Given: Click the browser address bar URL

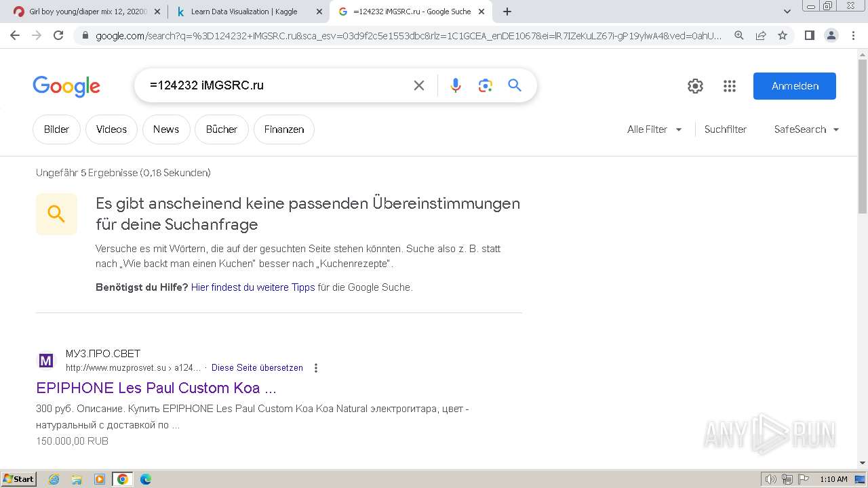Looking at the screenshot, I should click(x=408, y=36).
